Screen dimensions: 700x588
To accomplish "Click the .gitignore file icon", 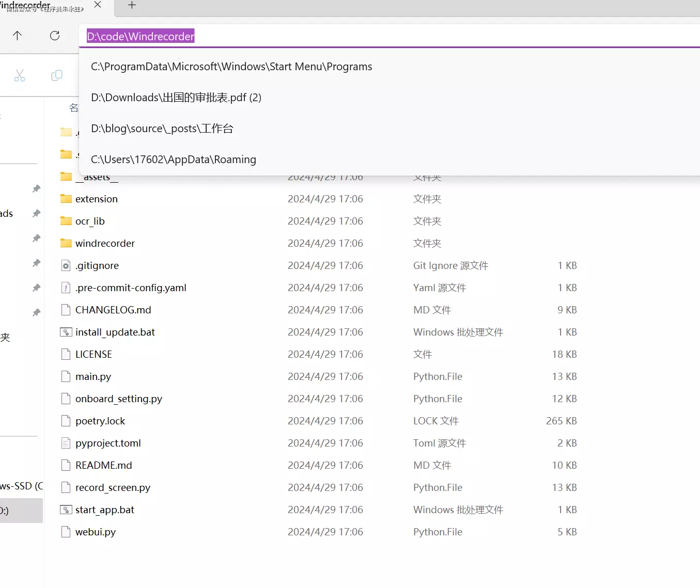I will tap(66, 266).
